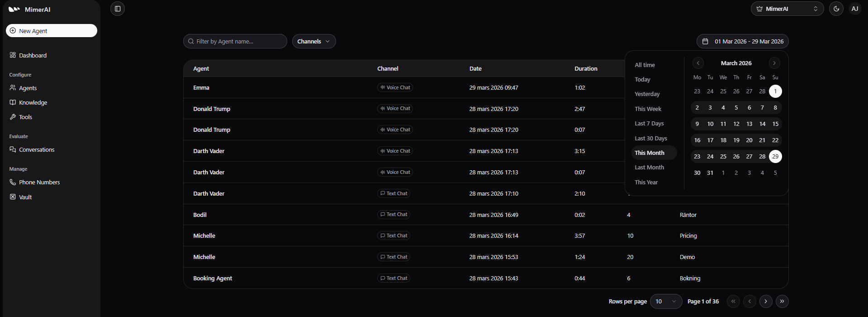
Task: Open the Phone Numbers icon
Action: [x=13, y=182]
